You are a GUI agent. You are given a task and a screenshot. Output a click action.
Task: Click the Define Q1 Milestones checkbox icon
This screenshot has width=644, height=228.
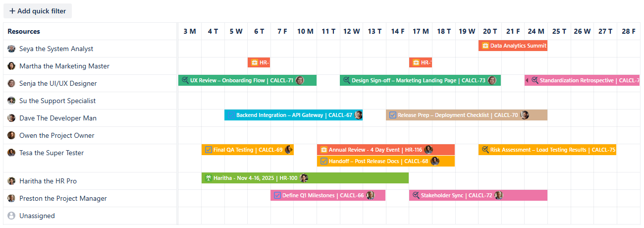[277, 195]
